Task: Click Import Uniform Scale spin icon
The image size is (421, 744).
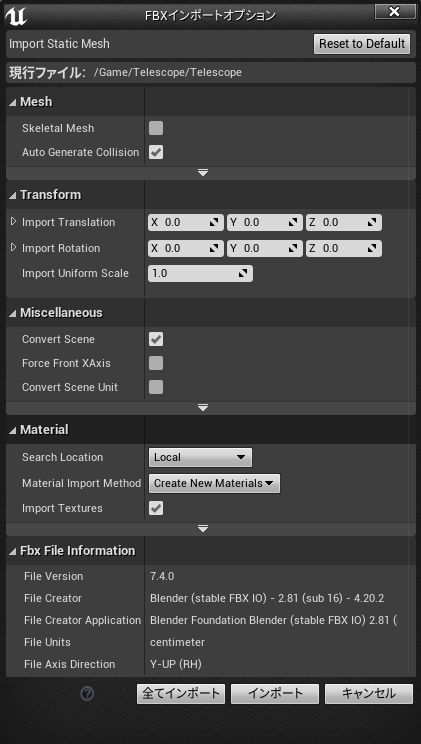Action: (243, 273)
